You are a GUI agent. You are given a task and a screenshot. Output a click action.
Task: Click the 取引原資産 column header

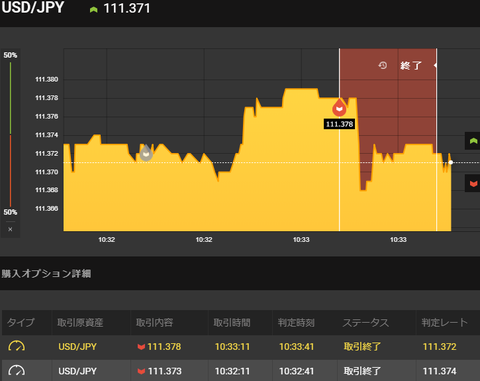pyautogui.click(x=80, y=322)
